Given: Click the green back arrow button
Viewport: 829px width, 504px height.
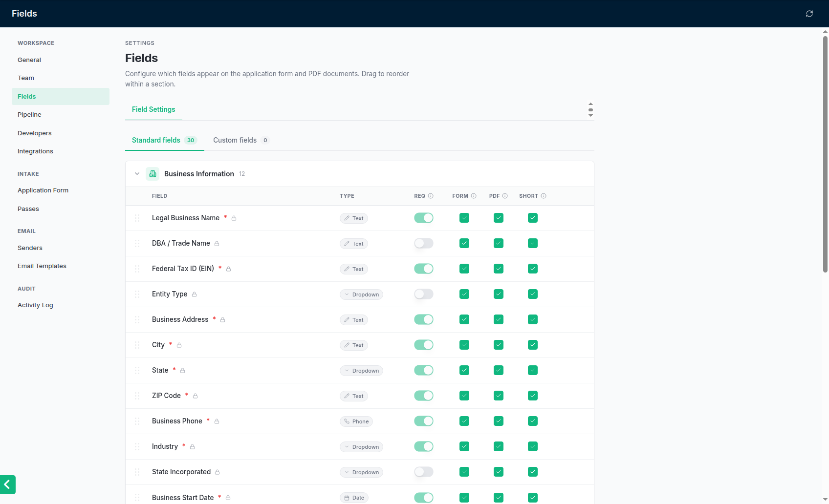Looking at the screenshot, I should 8,484.
